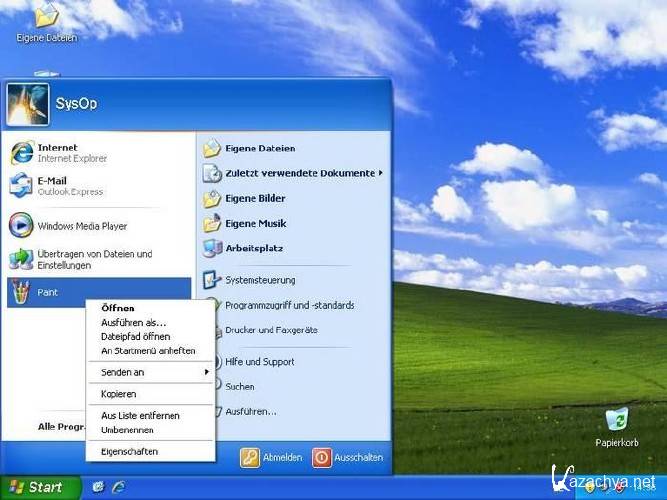Open Eigene Musik folder
667x500 pixels.
tap(255, 223)
